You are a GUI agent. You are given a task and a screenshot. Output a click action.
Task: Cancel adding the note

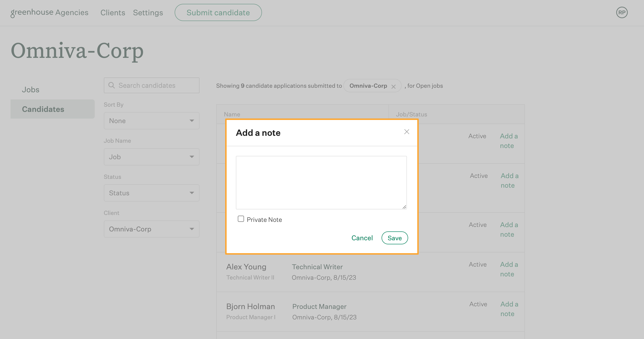362,238
